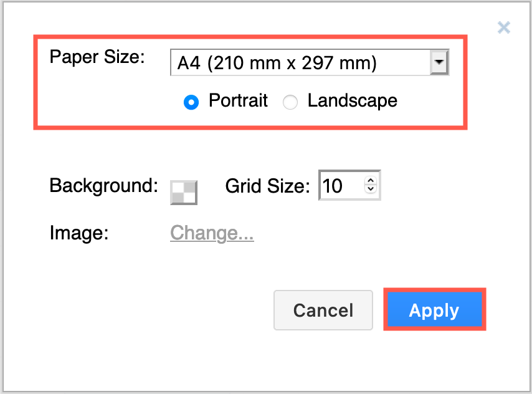Dismiss the dialog using Cancel
This screenshot has width=532, height=394.
point(323,310)
